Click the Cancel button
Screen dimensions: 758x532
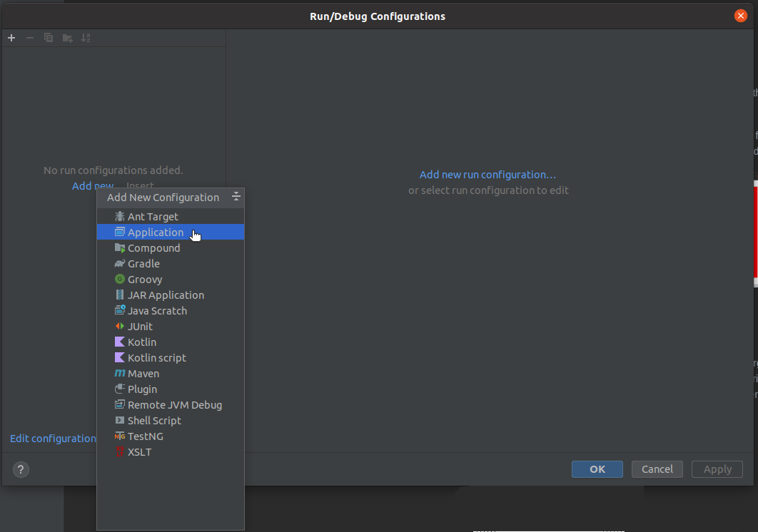pyautogui.click(x=657, y=469)
